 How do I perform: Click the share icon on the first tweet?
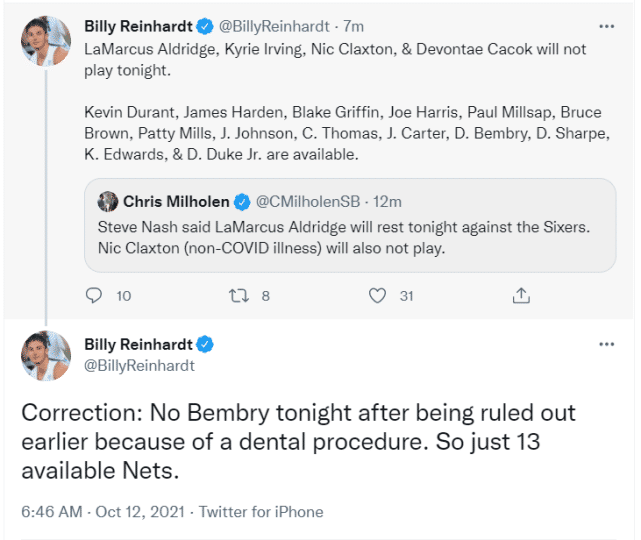pyautogui.click(x=520, y=296)
